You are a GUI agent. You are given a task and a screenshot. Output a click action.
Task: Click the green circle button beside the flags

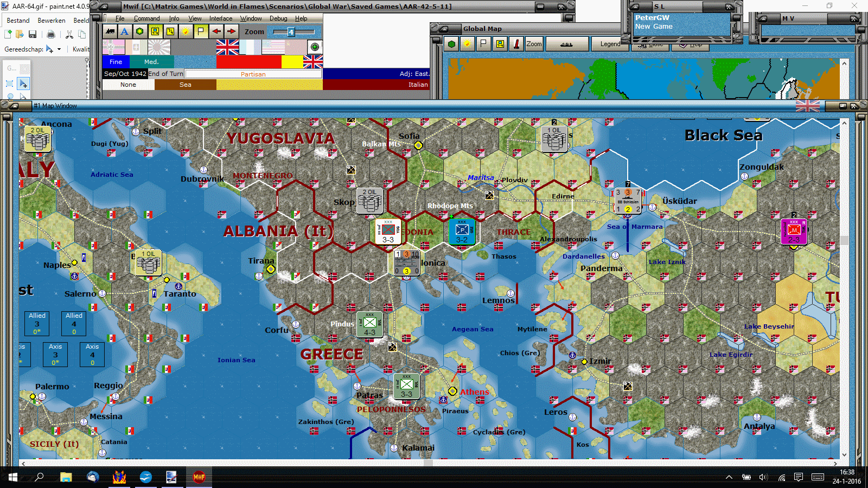315,47
